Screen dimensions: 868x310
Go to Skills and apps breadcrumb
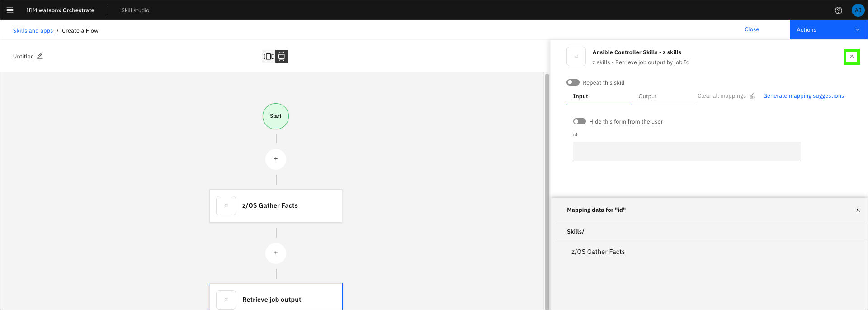tap(33, 31)
